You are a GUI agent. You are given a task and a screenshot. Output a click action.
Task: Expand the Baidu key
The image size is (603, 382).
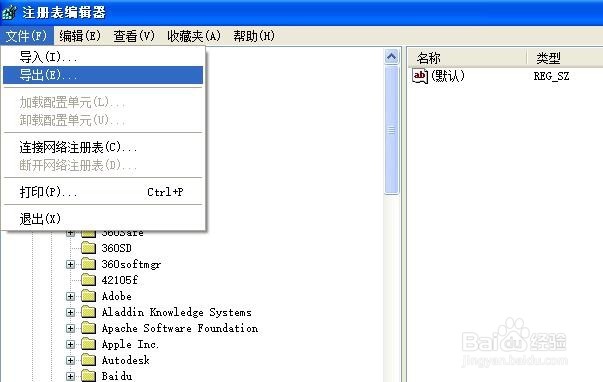pos(70,376)
